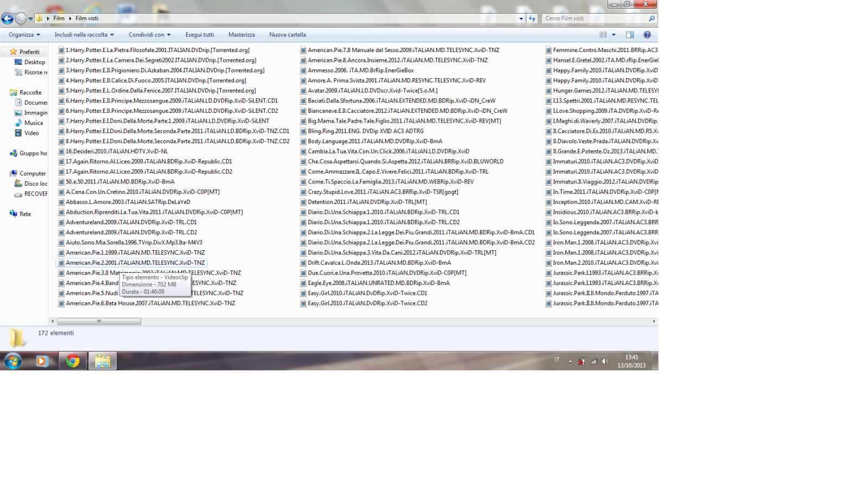The height and width of the screenshot is (488, 868).
Task: Select American.Pie.2.2001 video file
Action: click(135, 263)
